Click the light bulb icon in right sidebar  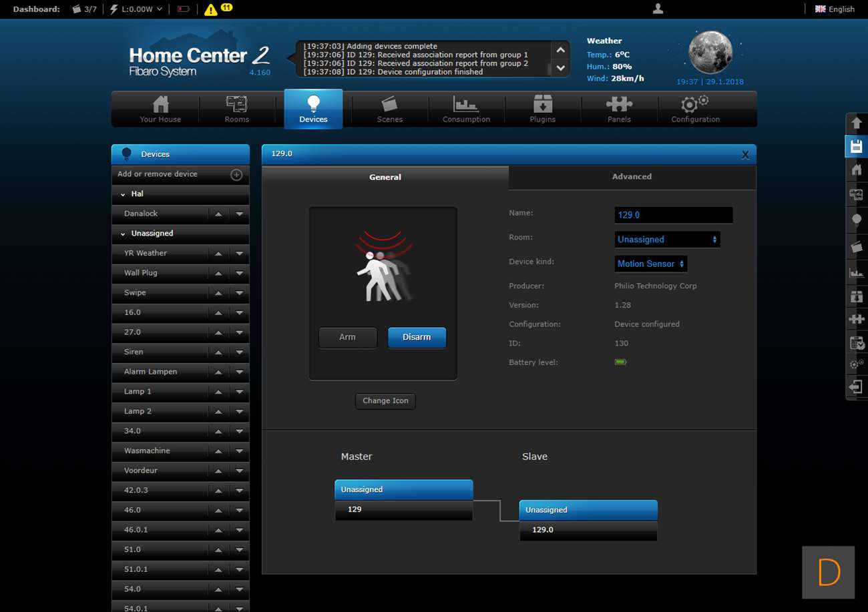[857, 221]
